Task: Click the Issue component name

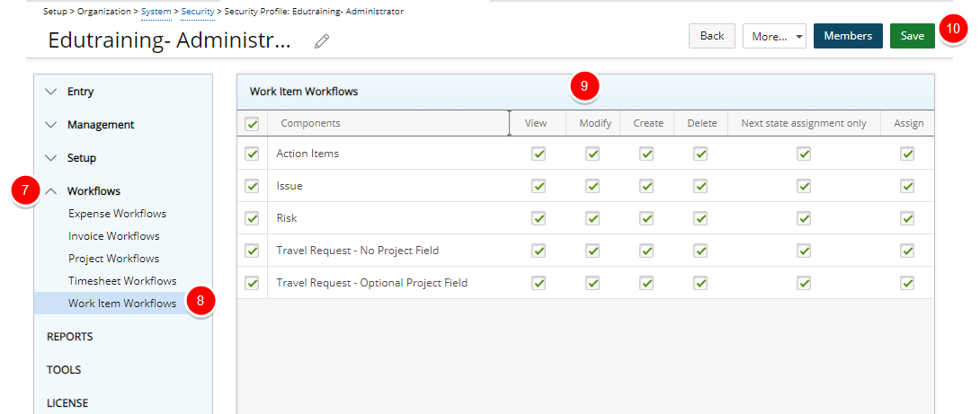Action: [290, 186]
